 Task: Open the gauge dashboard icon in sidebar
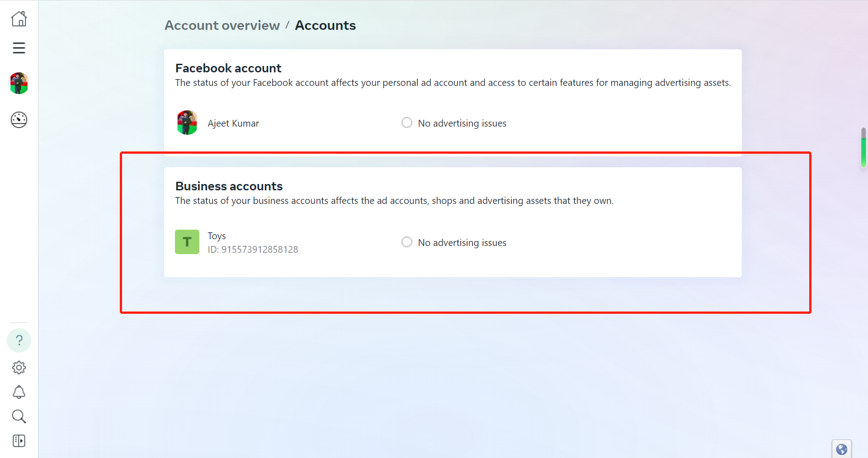[x=19, y=120]
